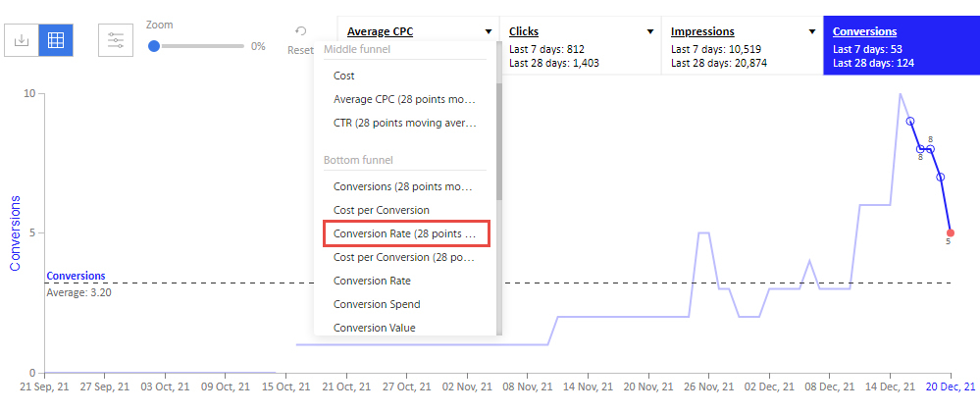Select CTR 28 points moving average
Viewport: 980px width, 412px height.
click(x=405, y=124)
